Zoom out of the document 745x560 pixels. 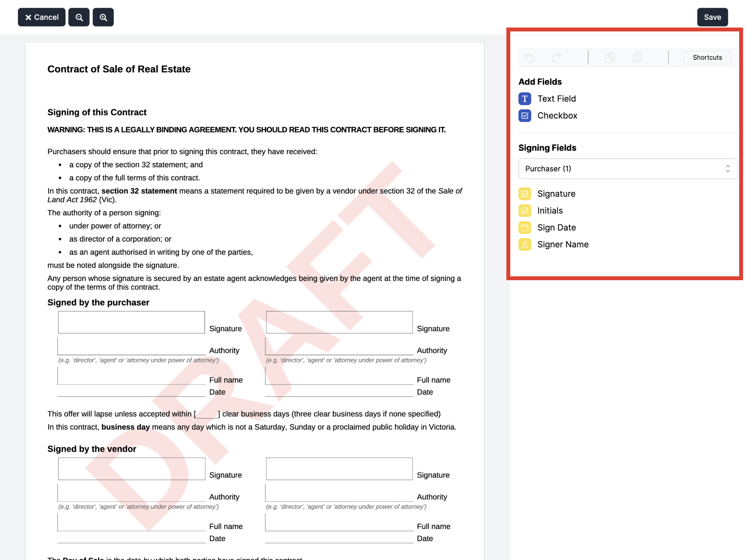[x=79, y=17]
